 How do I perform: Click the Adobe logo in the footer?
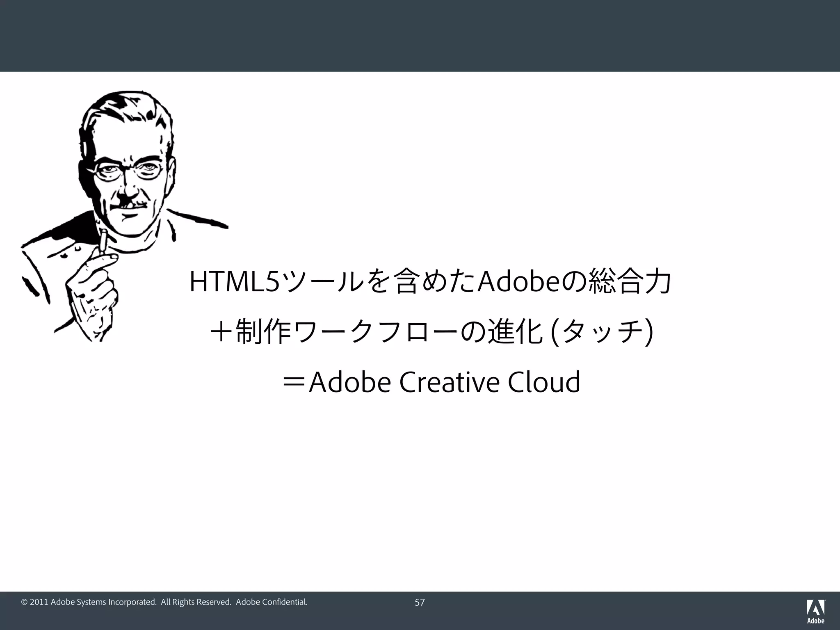(816, 611)
